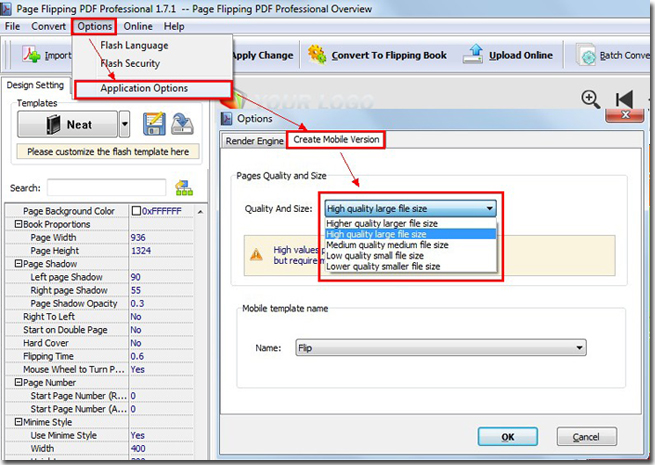Click the Page Shadow Opacity value 0.3
This screenshot has height=465, width=655.
coord(137,303)
